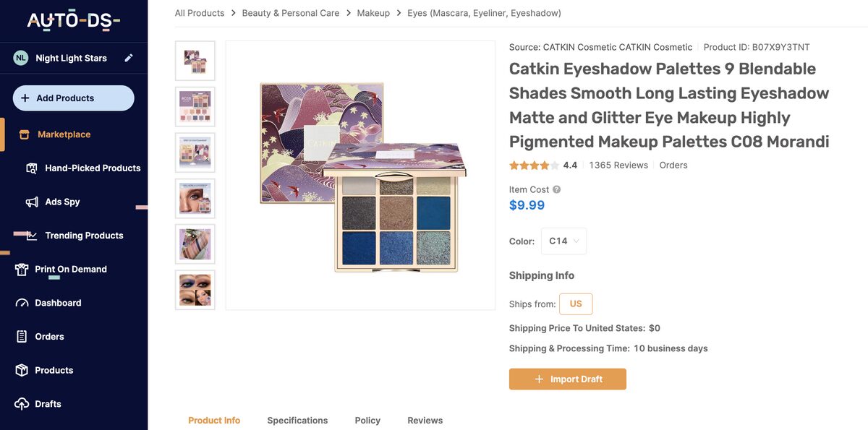Open the Reviews tab
Image resolution: width=868 pixels, height=430 pixels.
[x=425, y=420]
